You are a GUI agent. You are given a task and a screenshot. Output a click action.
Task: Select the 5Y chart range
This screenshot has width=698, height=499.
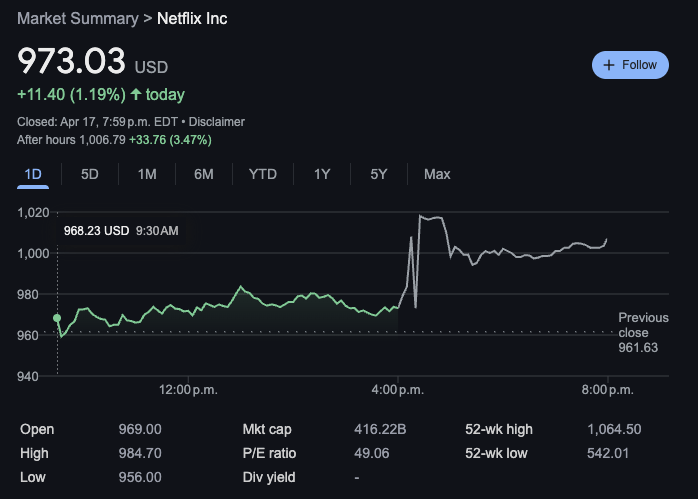tap(379, 174)
